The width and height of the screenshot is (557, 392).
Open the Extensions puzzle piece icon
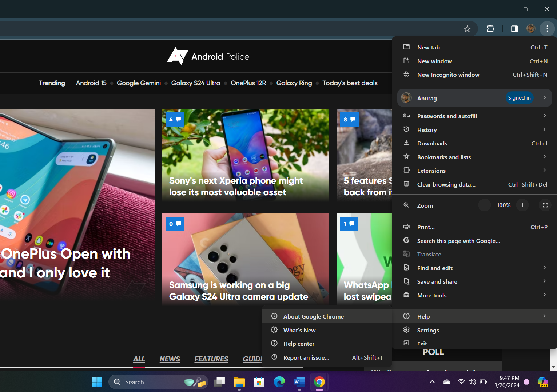click(x=490, y=29)
